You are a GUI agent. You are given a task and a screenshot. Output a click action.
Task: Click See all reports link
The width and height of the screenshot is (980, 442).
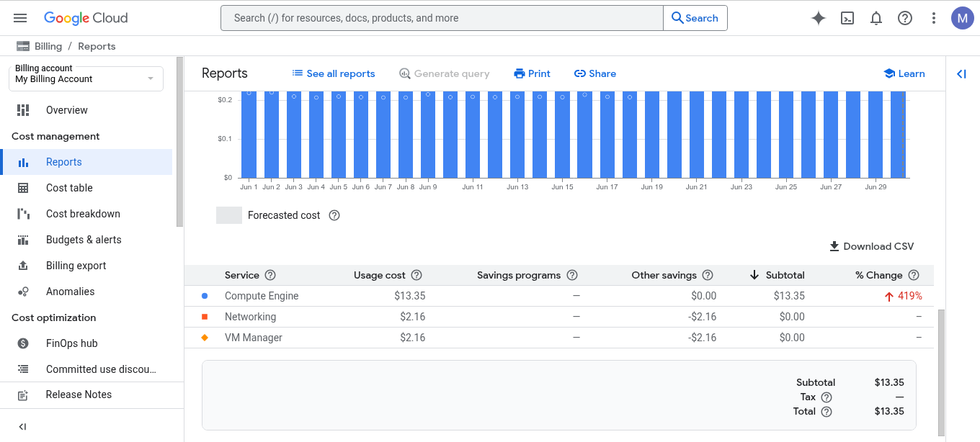pos(333,73)
